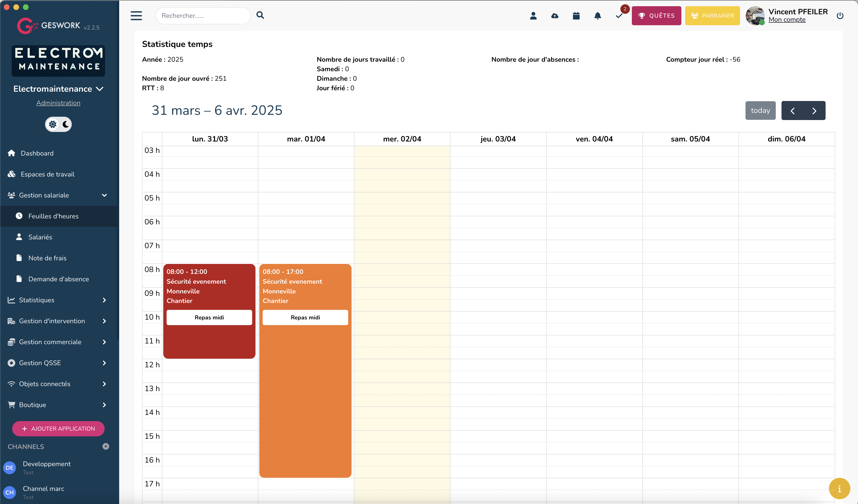The height and width of the screenshot is (504, 858).
Task: Open the user profile icon in header
Action: point(533,16)
